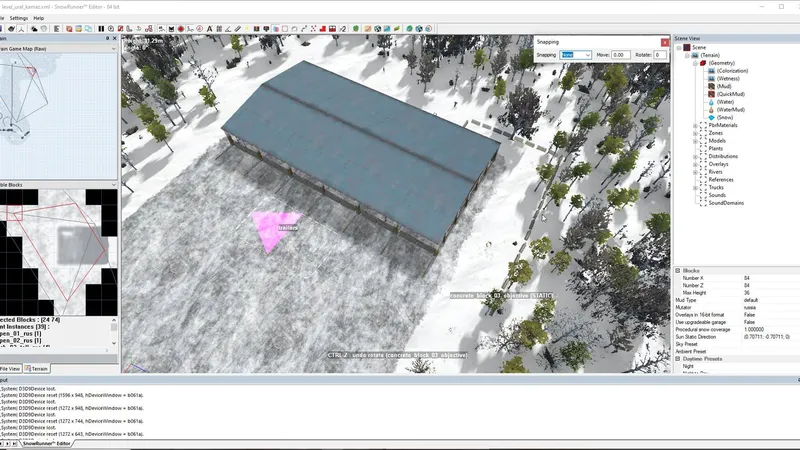Click the (QuickMud) layer icon
Image resolution: width=800 pixels, height=450 pixels.
[711, 94]
